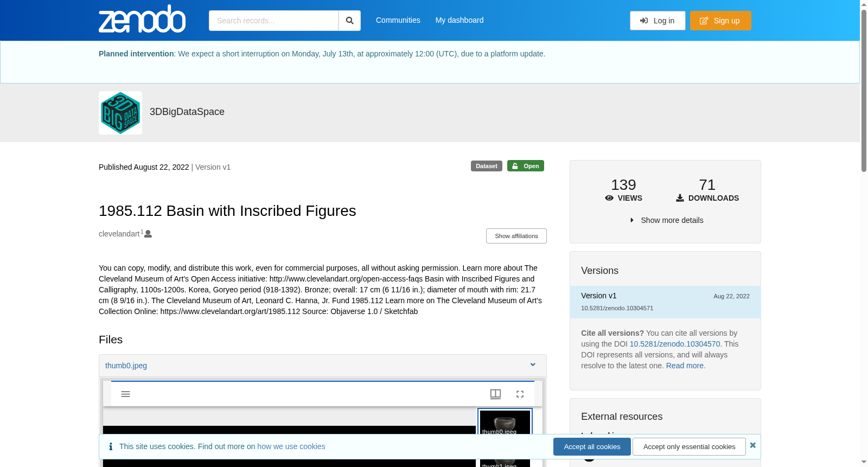Dismiss the cookie banner with the X icon
Image resolution: width=868 pixels, height=467 pixels.
752,445
